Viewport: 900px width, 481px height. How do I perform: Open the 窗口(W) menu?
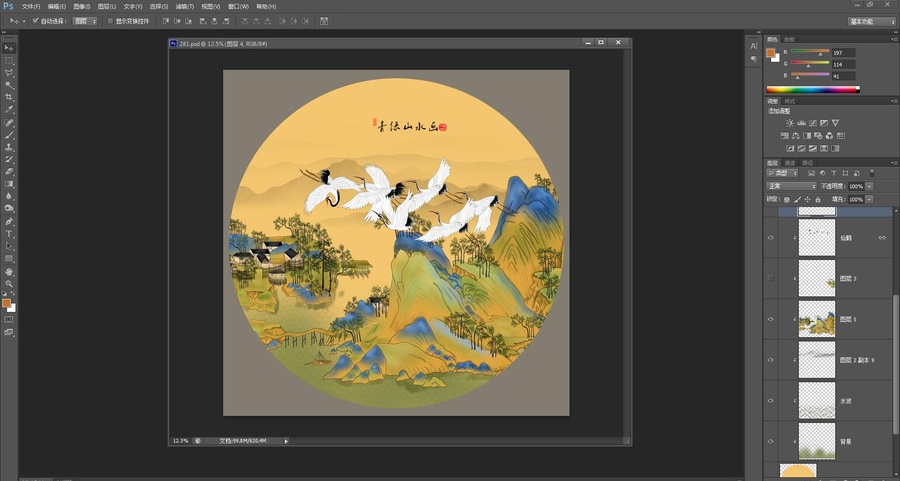tap(238, 6)
